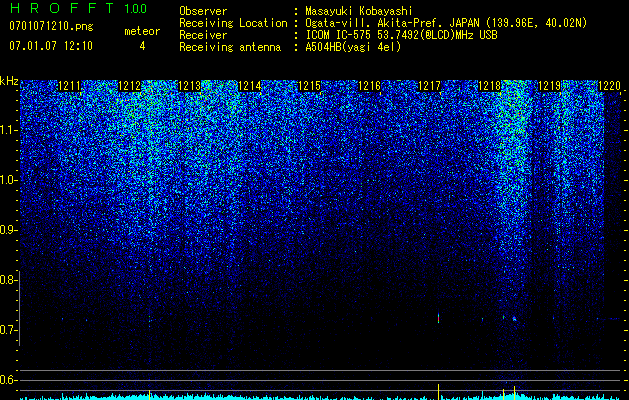Click the HROFFT title text
Image resolution: width=629 pixels, height=400 pixels.
coord(62,8)
